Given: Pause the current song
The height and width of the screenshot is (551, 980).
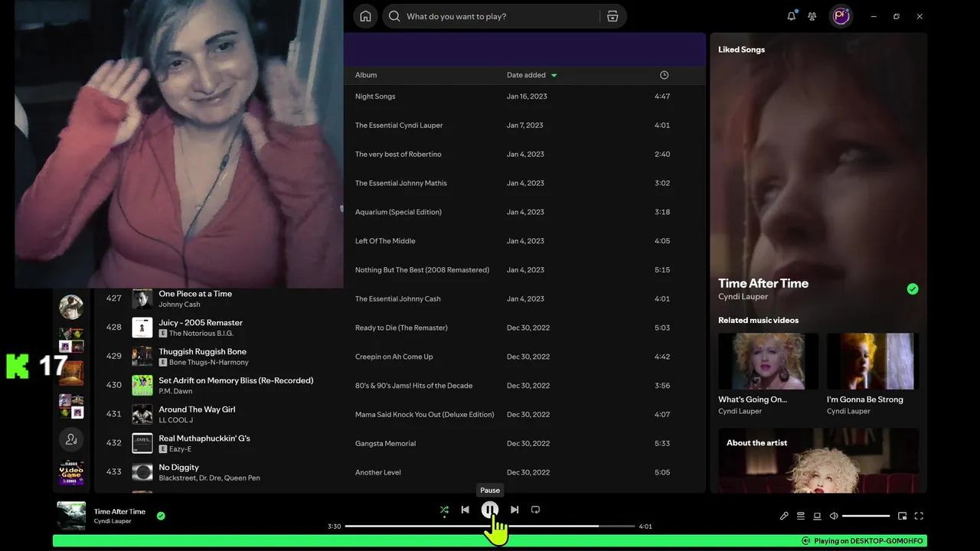Looking at the screenshot, I should pos(490,510).
